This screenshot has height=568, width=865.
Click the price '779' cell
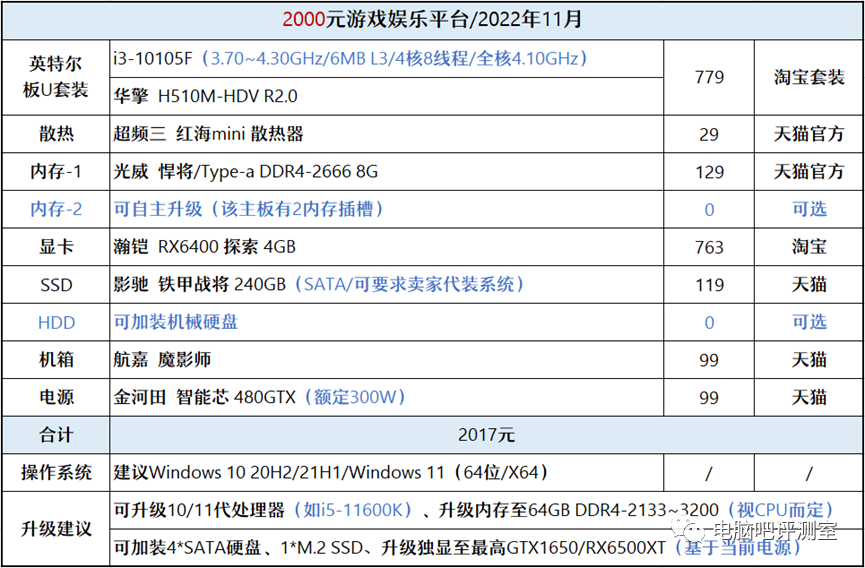click(x=709, y=77)
